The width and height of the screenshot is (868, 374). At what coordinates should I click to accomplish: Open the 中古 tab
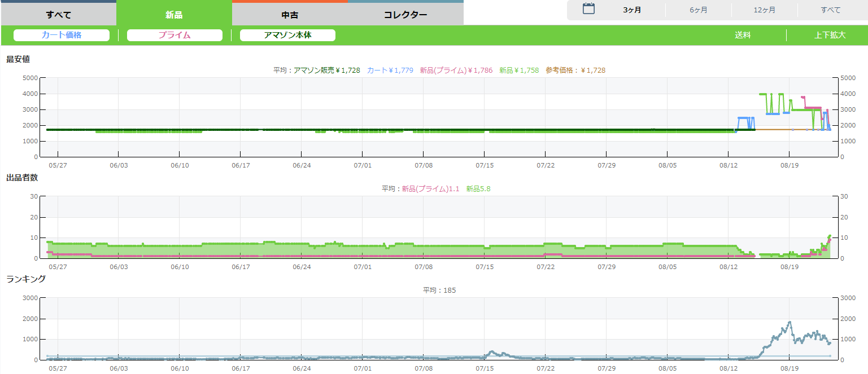(290, 15)
